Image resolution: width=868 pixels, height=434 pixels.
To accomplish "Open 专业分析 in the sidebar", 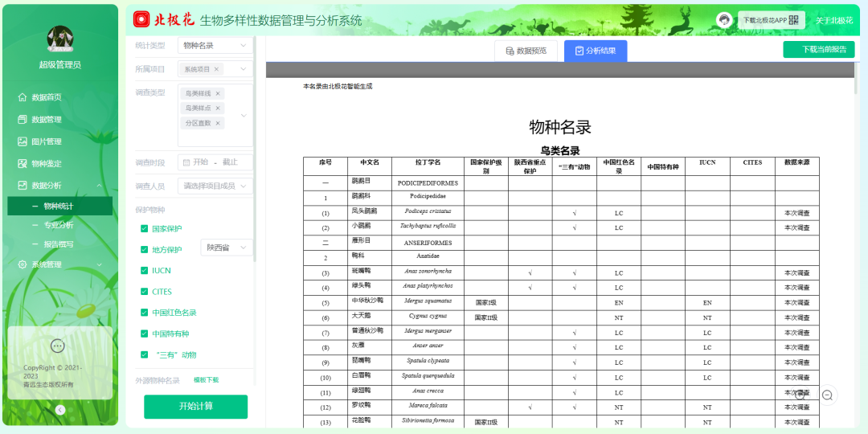I will point(59,225).
